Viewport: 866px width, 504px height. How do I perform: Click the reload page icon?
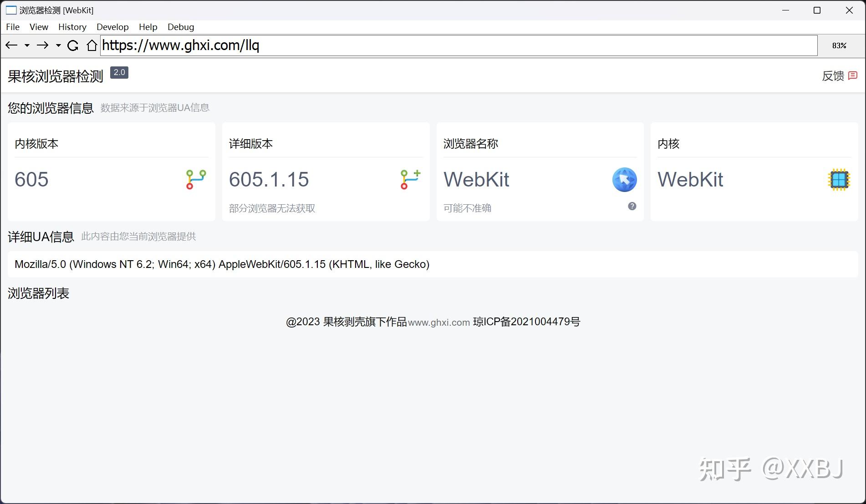(x=73, y=45)
